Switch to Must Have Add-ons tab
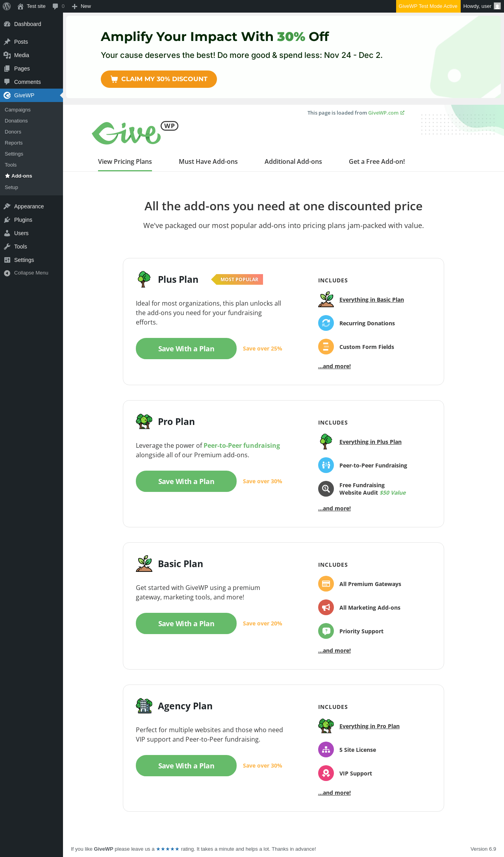This screenshot has width=504, height=857. 208,161
